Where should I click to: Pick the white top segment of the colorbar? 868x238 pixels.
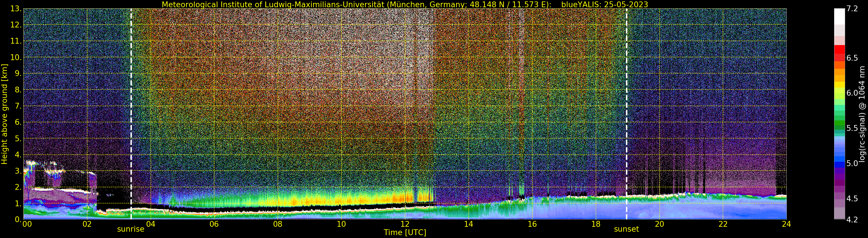839,16
